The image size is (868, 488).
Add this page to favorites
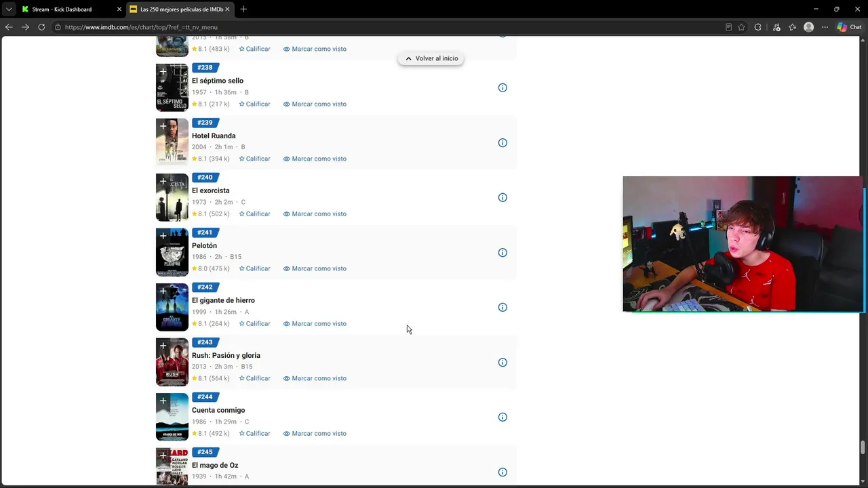741,27
